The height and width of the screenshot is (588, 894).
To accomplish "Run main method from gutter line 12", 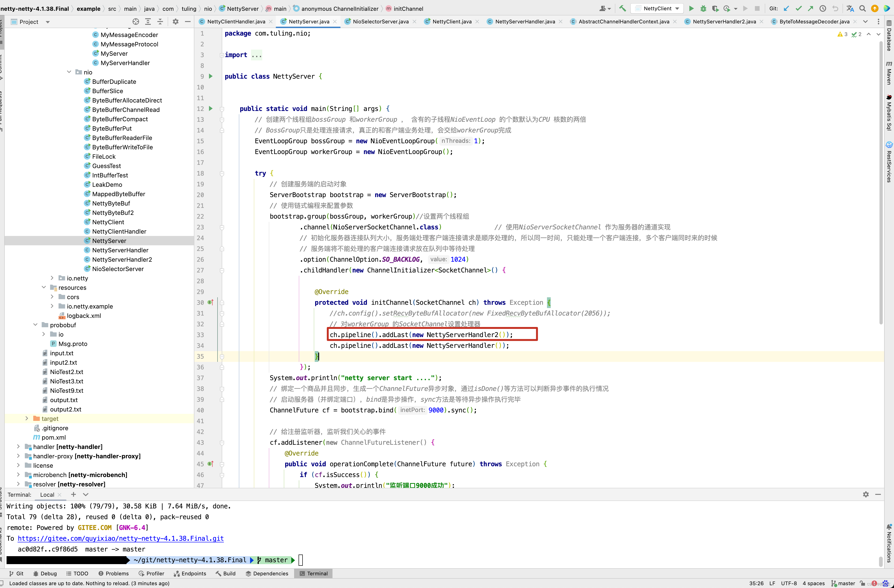I will (211, 109).
